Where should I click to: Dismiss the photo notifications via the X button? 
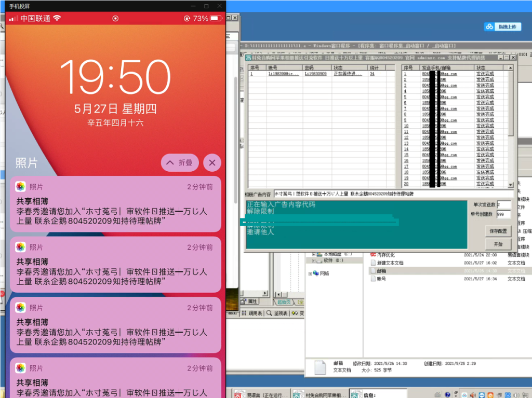212,162
